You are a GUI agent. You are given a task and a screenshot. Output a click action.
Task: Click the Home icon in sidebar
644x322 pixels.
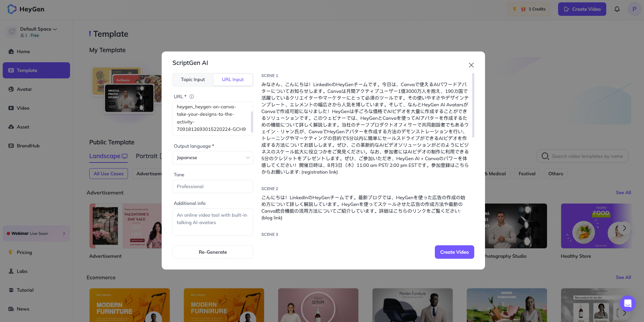[x=11, y=51]
